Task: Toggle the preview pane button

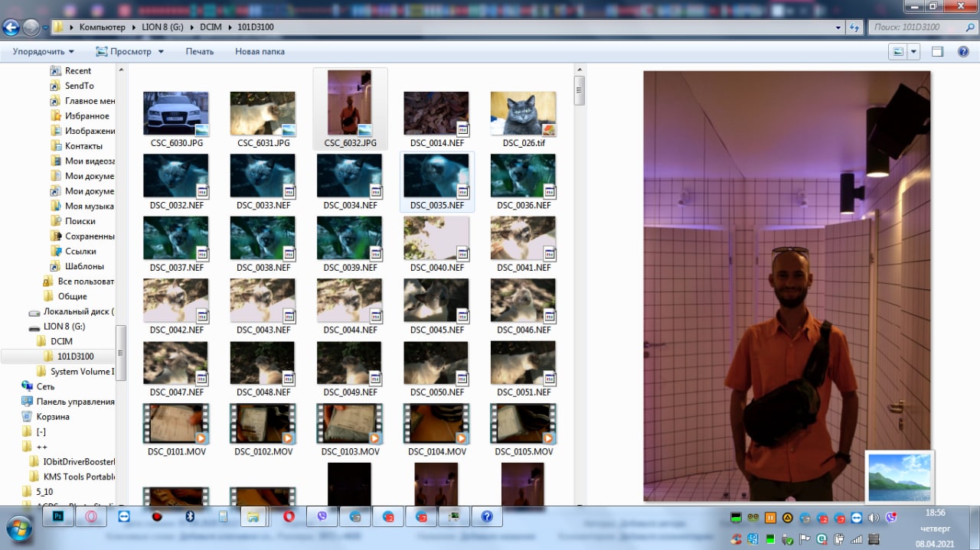Action: [x=937, y=51]
